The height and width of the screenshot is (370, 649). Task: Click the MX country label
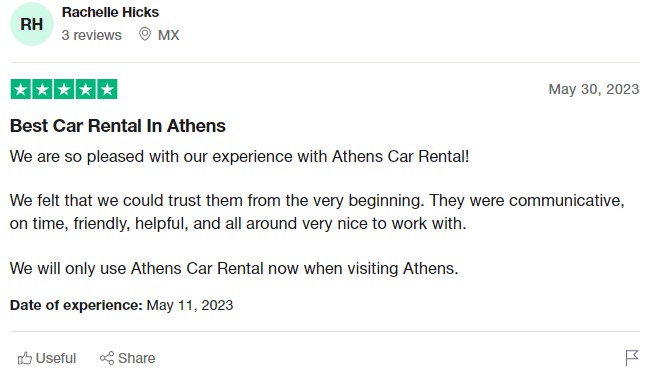point(168,35)
